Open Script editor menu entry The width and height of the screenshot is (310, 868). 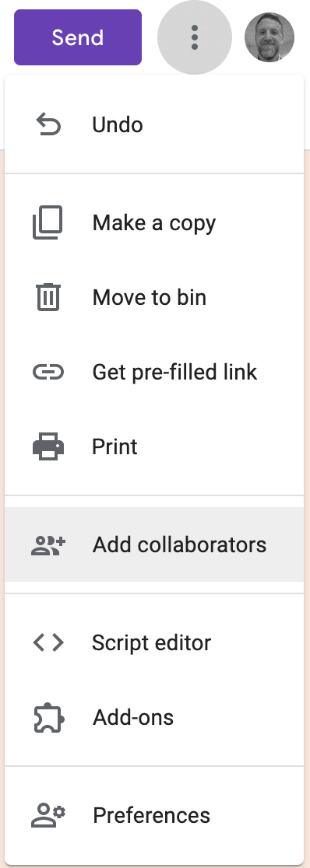pyautogui.click(x=154, y=642)
